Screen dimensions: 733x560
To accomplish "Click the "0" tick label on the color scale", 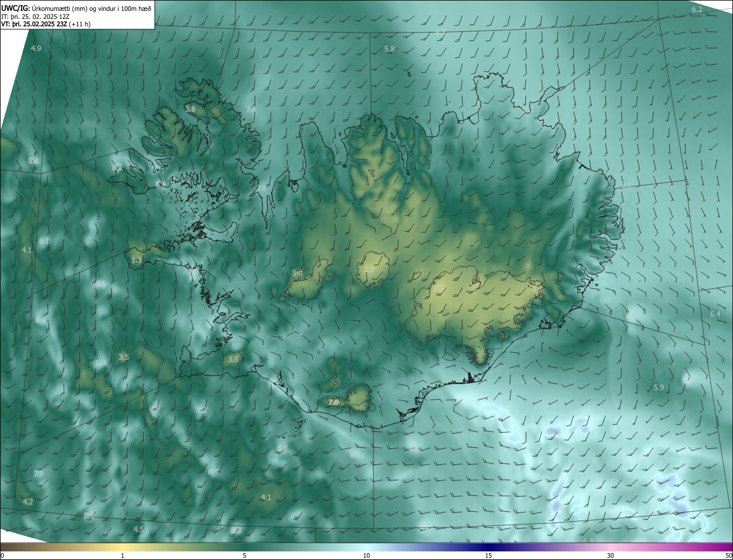I will (x=2, y=555).
